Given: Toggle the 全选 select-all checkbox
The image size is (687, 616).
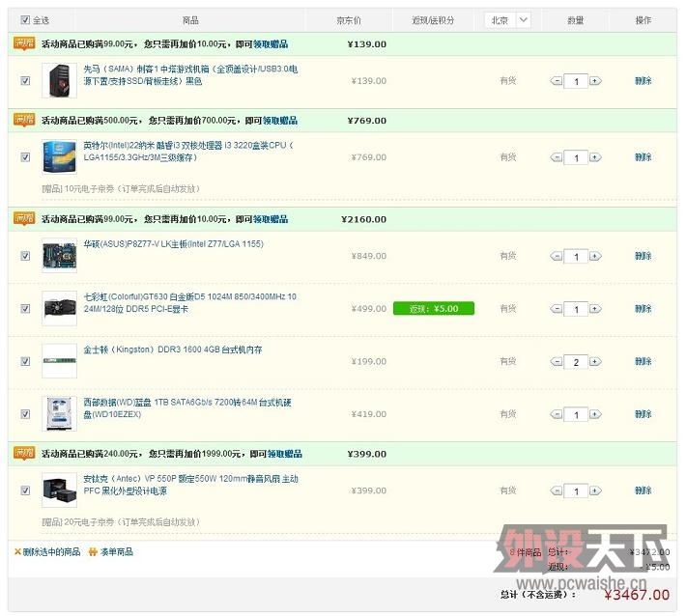Looking at the screenshot, I should pos(25,19).
